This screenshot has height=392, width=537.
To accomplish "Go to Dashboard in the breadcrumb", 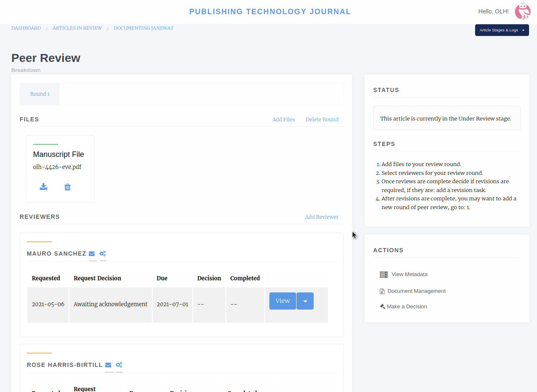I will 26,28.
